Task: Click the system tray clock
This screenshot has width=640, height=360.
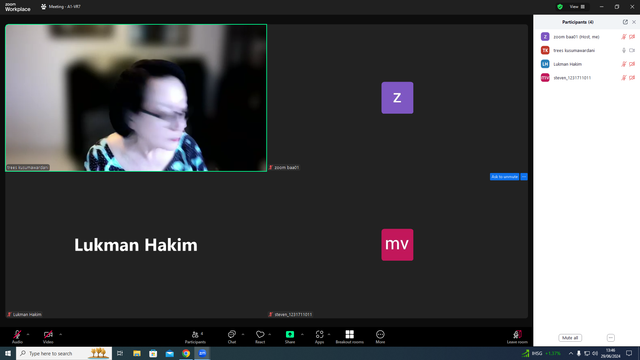Action: point(610,353)
